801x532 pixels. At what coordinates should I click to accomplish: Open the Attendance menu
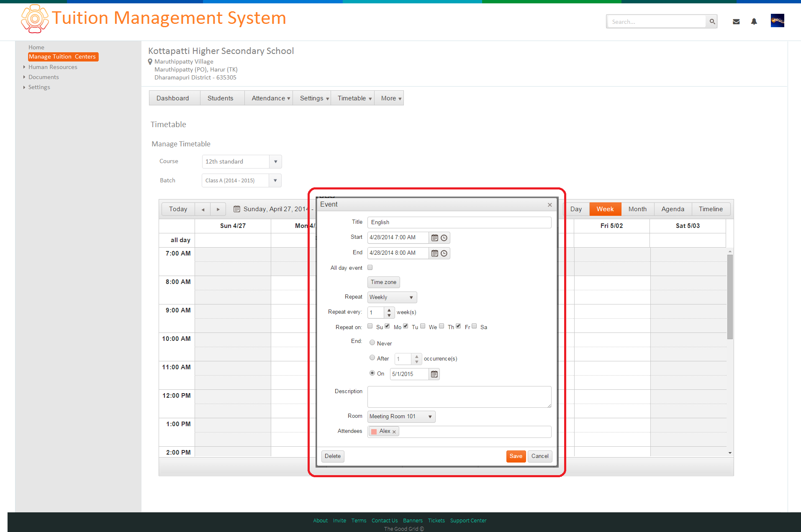[270, 98]
